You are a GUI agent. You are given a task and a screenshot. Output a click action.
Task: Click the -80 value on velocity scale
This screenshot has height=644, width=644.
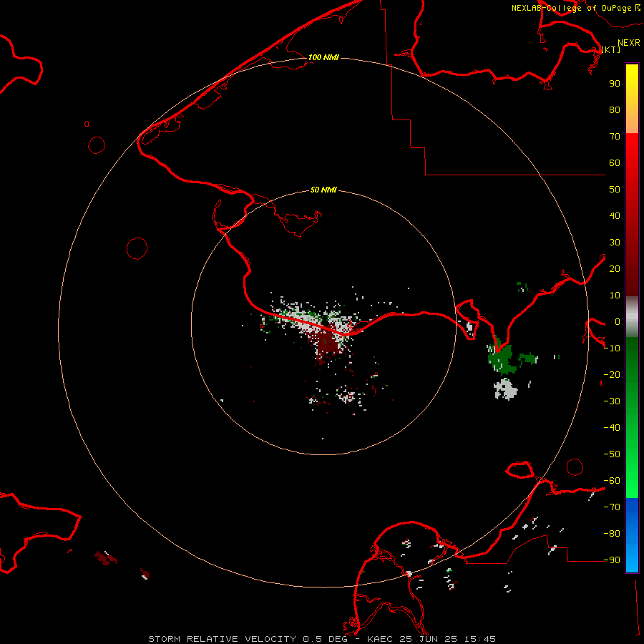(612, 534)
